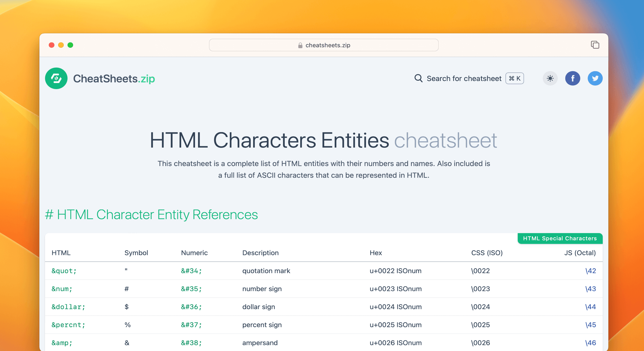This screenshot has width=644, height=351.
Task: Copy the &quot; entity code
Action: point(64,271)
